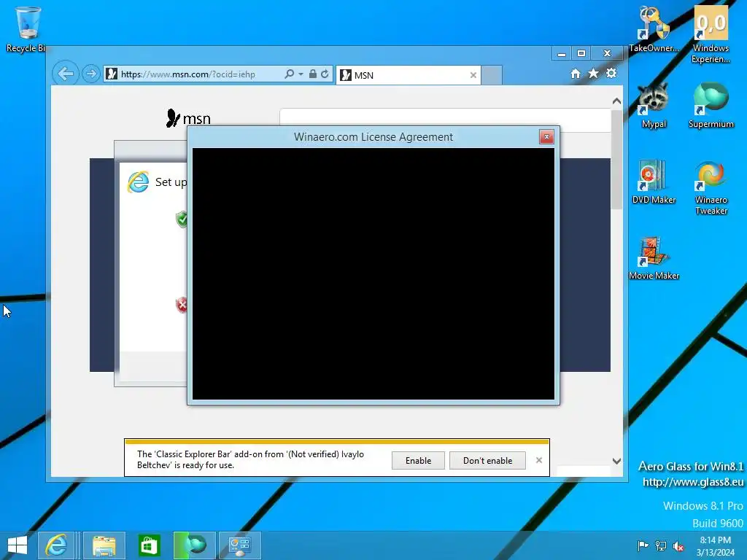Click the search magnifier in address bar

pyautogui.click(x=289, y=74)
